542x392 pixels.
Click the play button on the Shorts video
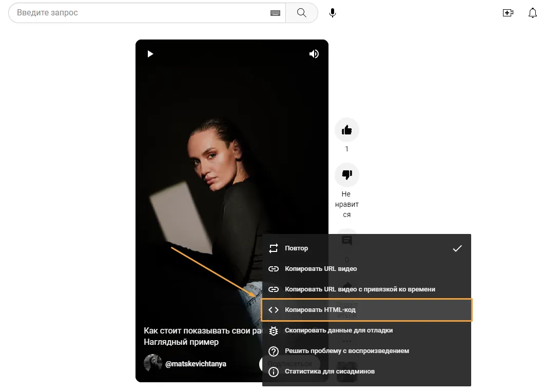click(x=150, y=54)
